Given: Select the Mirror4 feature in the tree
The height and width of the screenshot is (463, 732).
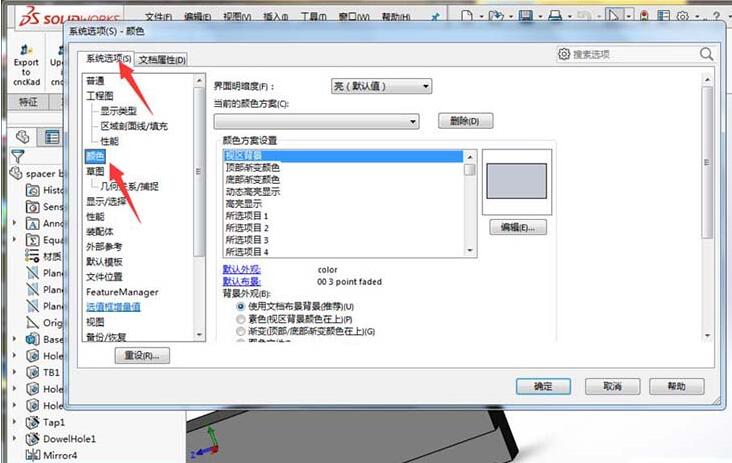Looking at the screenshot, I should tap(51, 455).
